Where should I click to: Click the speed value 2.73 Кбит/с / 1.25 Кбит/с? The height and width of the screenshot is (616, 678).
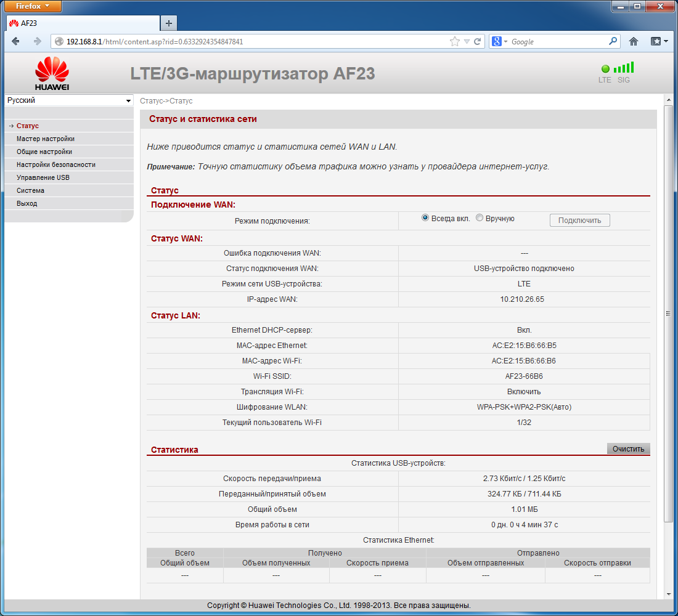point(524,479)
